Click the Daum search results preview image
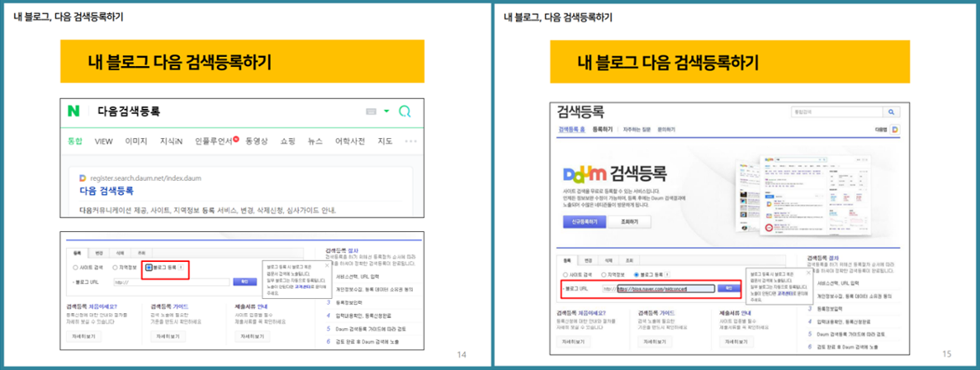Viewport: 980px width, 370px height. pos(803,195)
